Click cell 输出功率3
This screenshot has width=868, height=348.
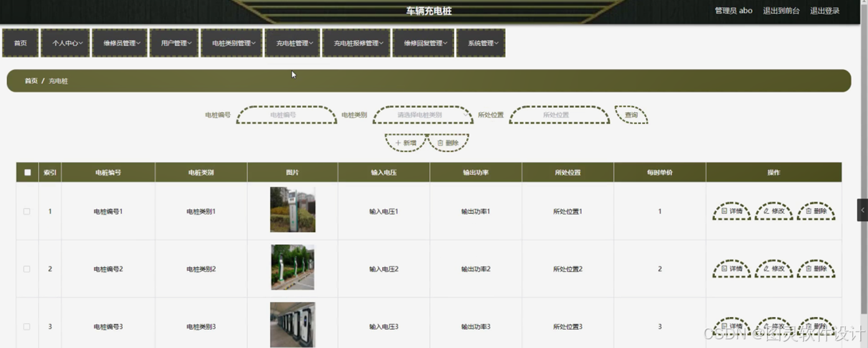click(476, 327)
